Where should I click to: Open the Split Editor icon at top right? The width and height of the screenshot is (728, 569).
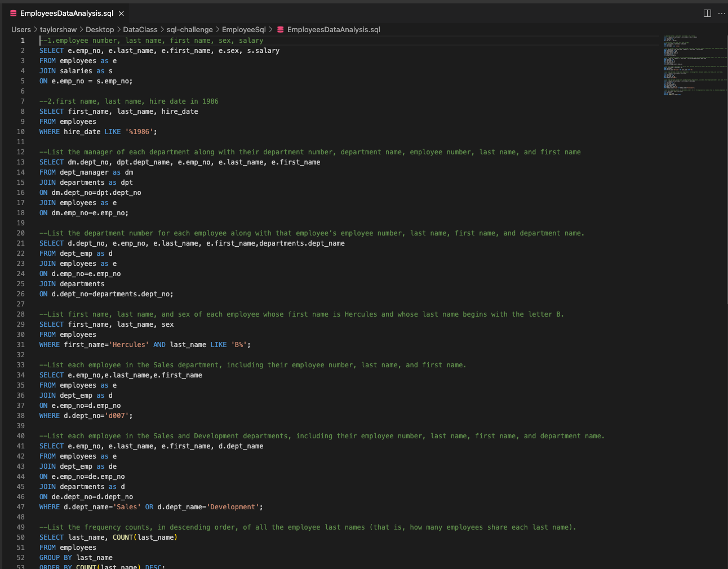click(x=707, y=13)
